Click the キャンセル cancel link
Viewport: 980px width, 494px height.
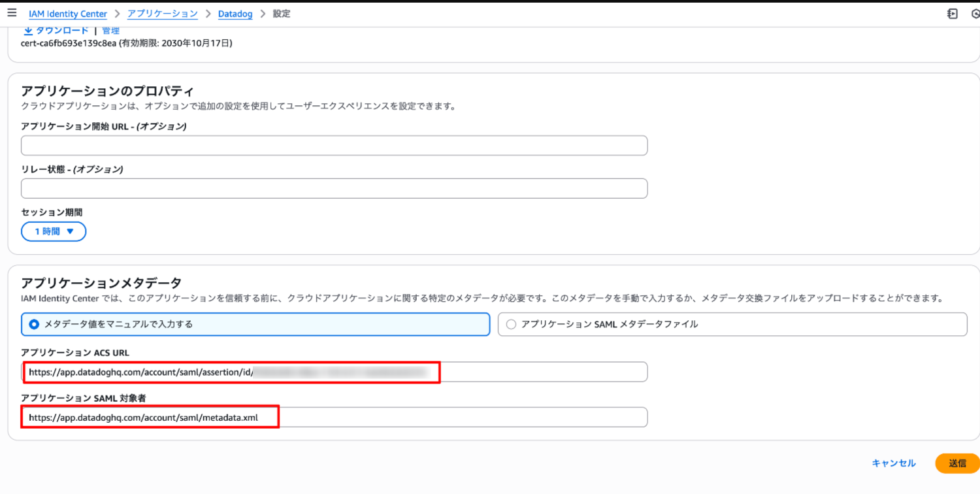click(x=893, y=463)
